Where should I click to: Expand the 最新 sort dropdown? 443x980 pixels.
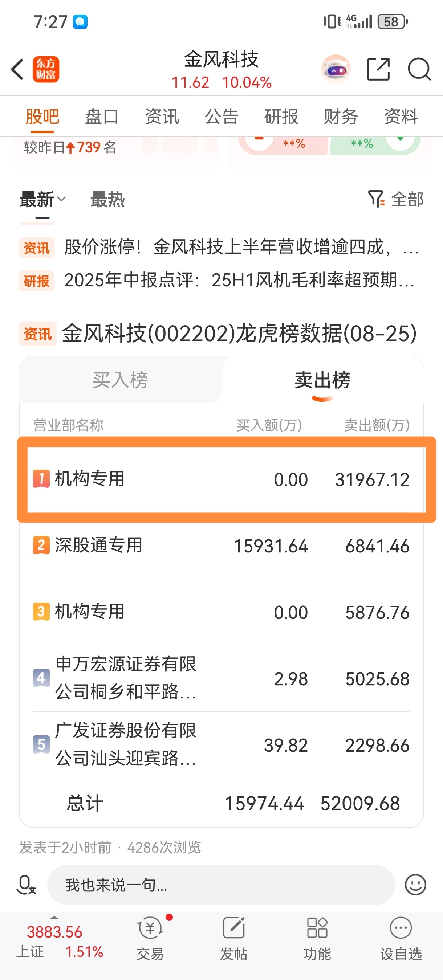[x=42, y=200]
